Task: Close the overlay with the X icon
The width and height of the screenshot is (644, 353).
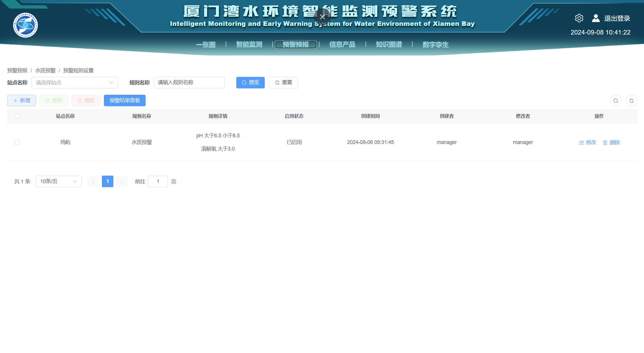Action: [x=322, y=17]
